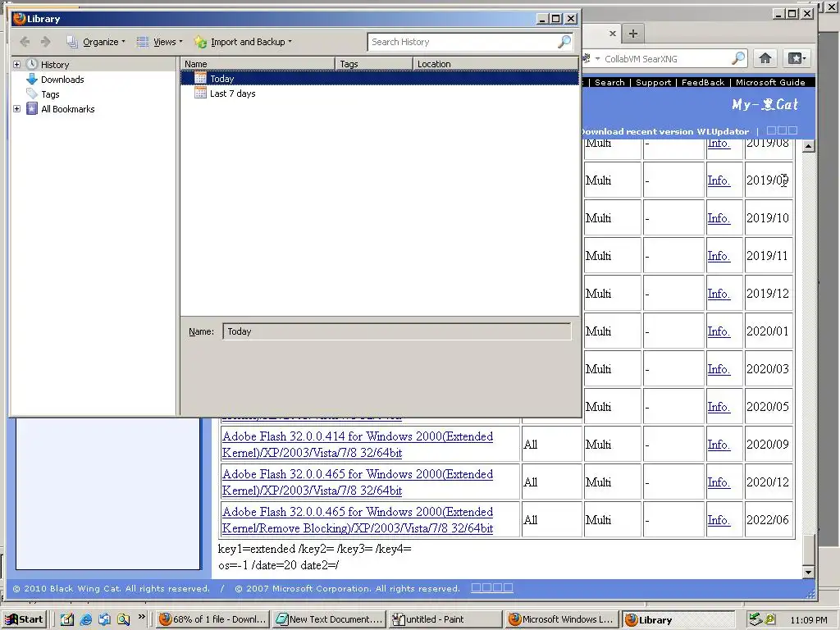Click the system tray network icon
This screenshot has width=840, height=630.
pos(756,619)
